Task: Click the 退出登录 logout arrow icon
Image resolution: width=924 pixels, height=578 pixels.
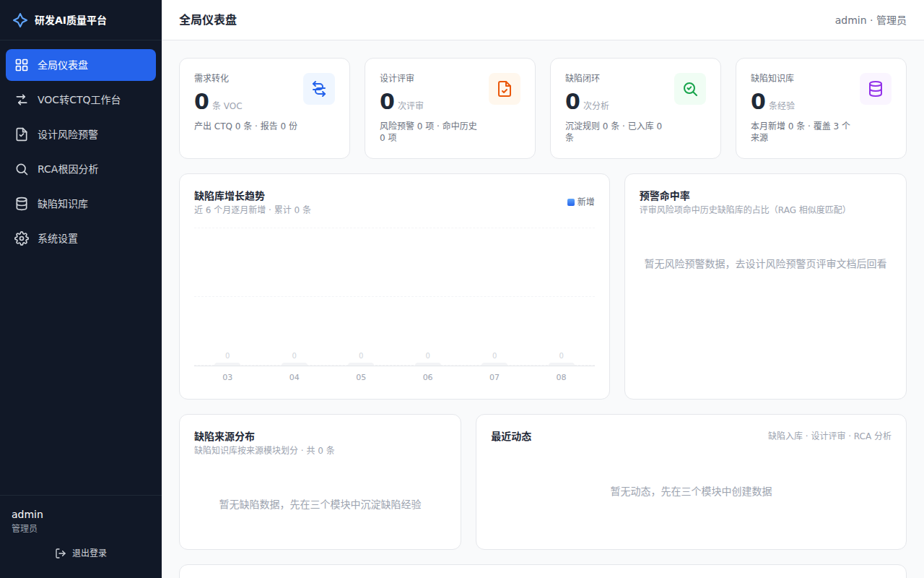Action: [x=61, y=553]
